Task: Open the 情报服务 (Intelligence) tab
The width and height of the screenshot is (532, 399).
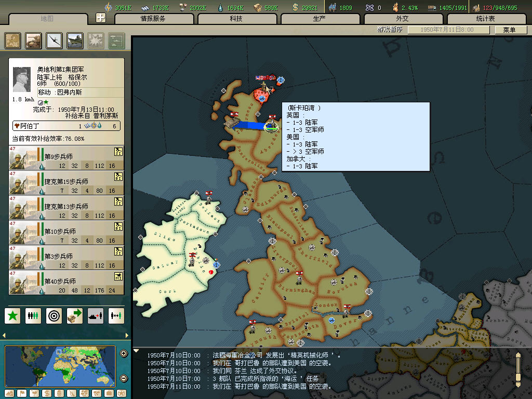Action: pyautogui.click(x=153, y=19)
